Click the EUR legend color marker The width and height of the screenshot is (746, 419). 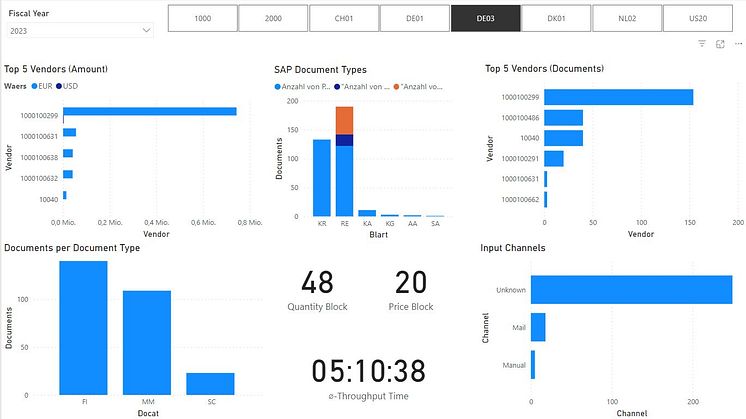pyautogui.click(x=34, y=86)
